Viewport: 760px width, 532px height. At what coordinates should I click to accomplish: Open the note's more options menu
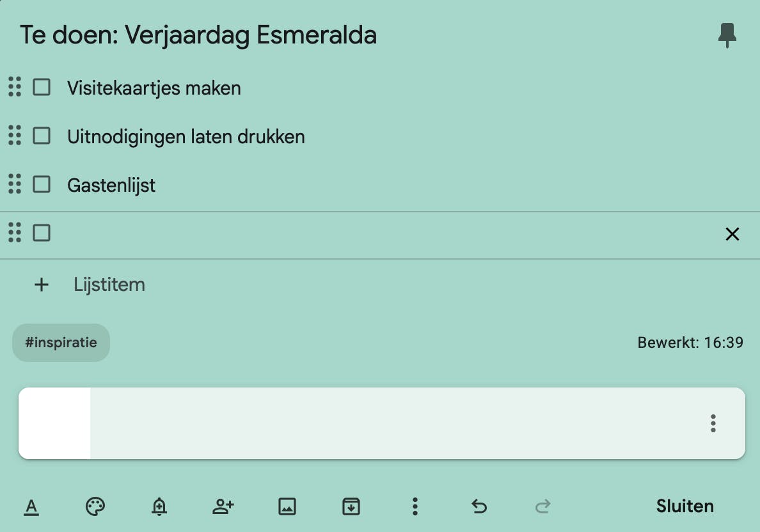coord(415,507)
